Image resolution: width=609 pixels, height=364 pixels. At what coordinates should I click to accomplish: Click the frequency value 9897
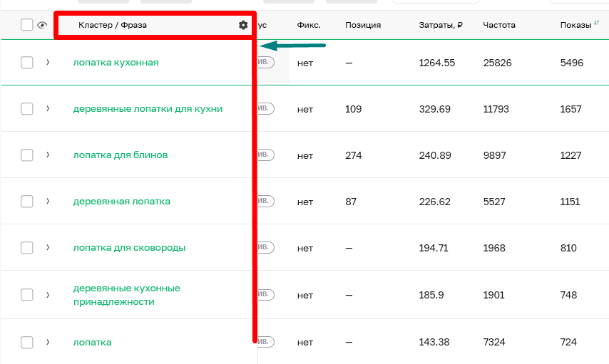pos(494,155)
